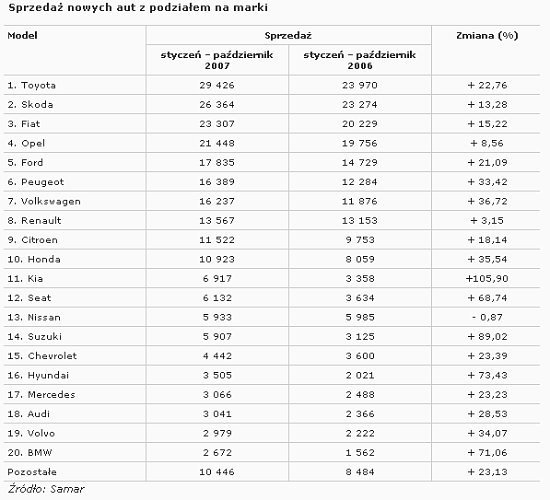Click Fiat change value +15,22
Image resolution: width=550 pixels, height=500 pixels.
(x=487, y=124)
